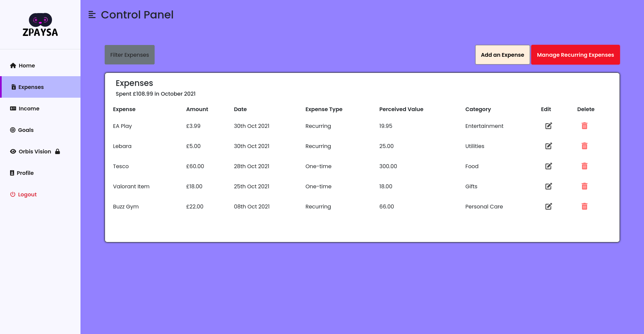Edit the EA Play expense

548,126
